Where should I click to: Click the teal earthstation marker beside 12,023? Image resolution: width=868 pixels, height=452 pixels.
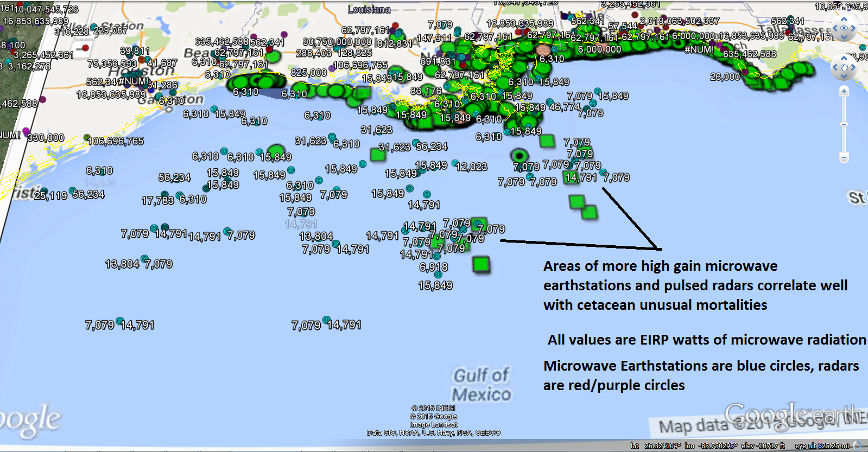[x=455, y=164]
